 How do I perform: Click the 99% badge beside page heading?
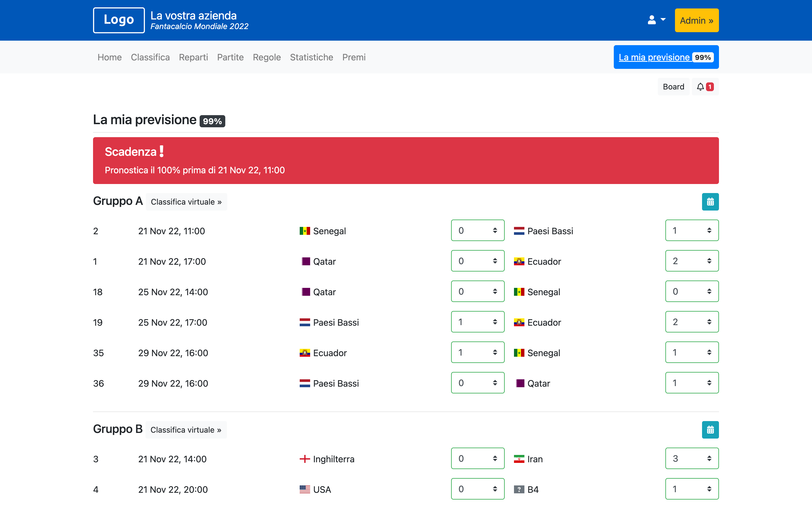[x=212, y=121]
